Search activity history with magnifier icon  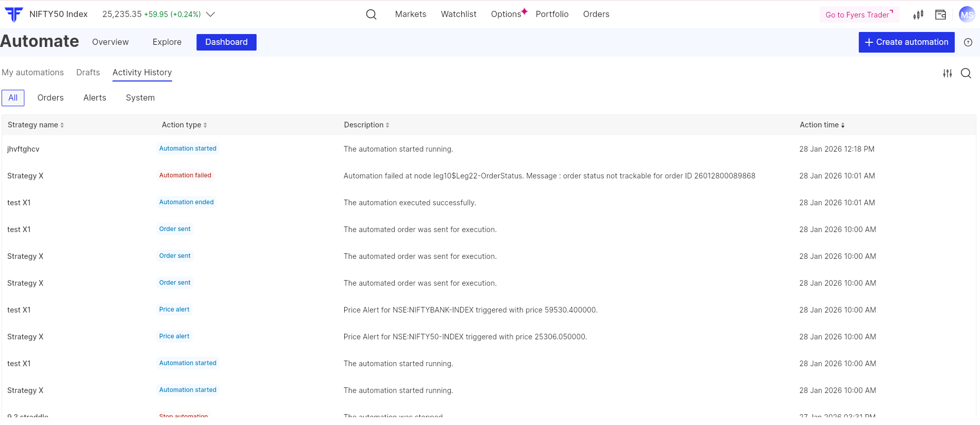tap(966, 73)
